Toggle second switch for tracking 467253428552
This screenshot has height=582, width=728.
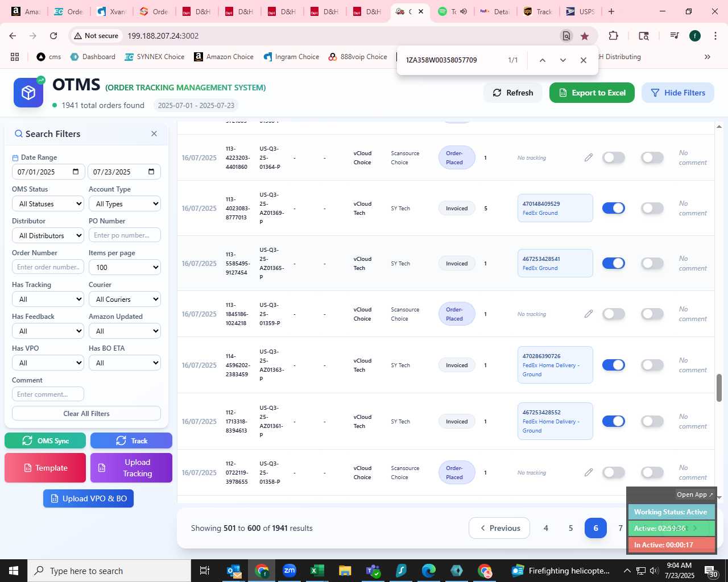click(652, 421)
